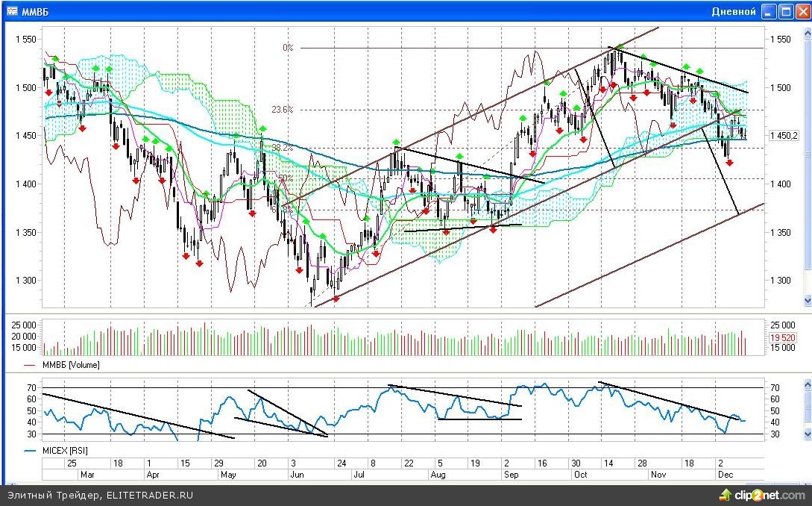This screenshot has width=812, height=506.
Task: Click the 'MICEX [RSI]' legend label
Action: [x=65, y=451]
